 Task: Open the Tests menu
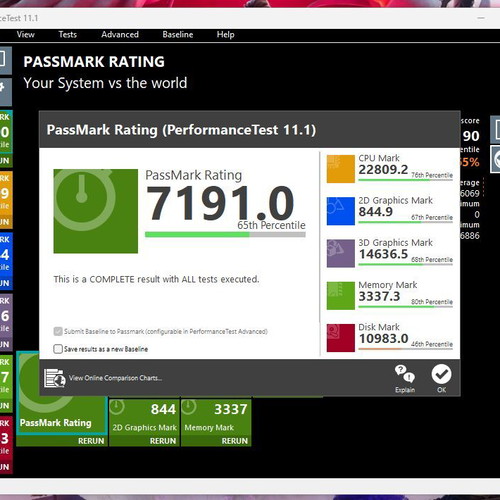click(68, 35)
